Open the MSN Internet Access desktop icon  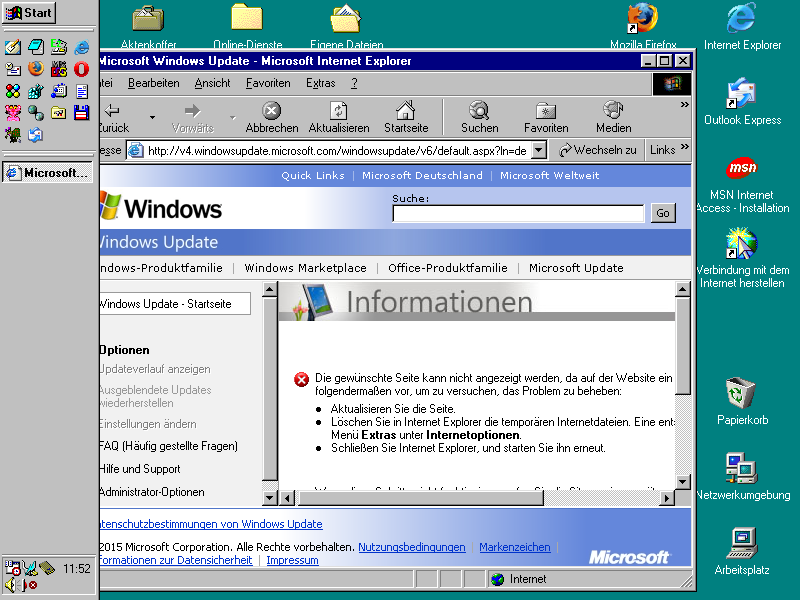[742, 185]
